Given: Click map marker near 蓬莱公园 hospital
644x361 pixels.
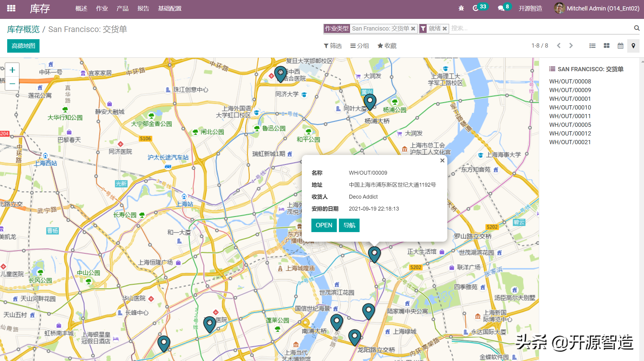Looking at the screenshot, I should point(210,325).
